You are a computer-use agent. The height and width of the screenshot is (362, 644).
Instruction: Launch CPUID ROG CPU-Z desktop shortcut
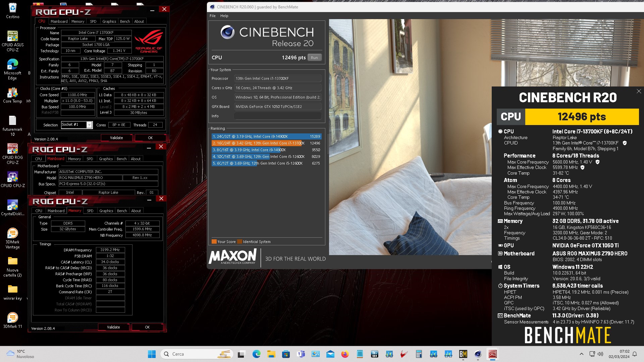[12, 154]
